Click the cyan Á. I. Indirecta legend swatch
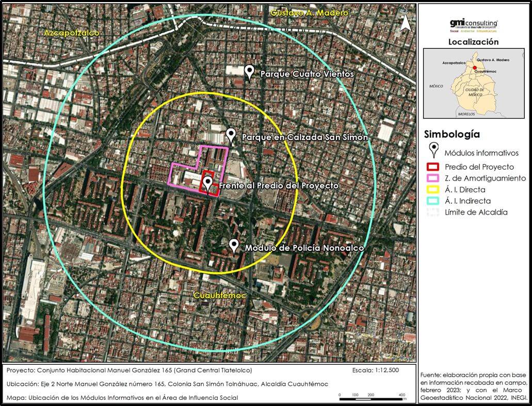 click(434, 201)
